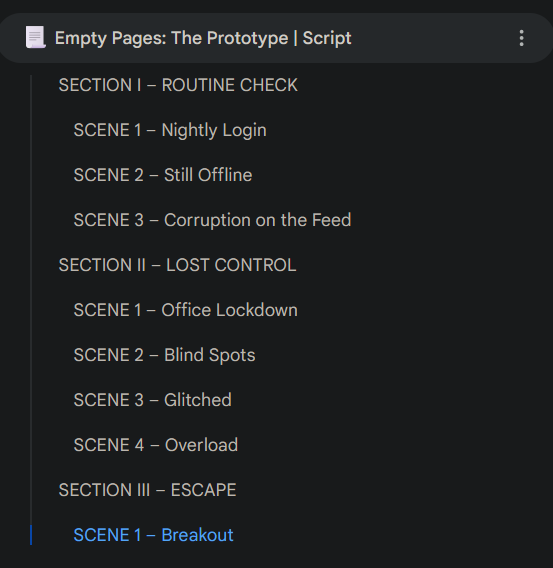Viewport: 553px width, 568px height.
Task: Navigate to Scene 2 – Still Offline
Action: tap(163, 175)
